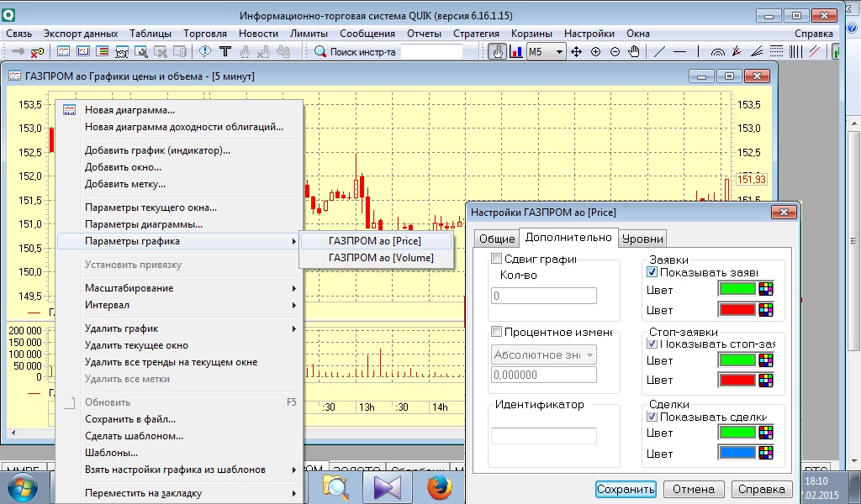The height and width of the screenshot is (504, 861).
Task: Select the fan lines drawing tool
Action: (757, 51)
